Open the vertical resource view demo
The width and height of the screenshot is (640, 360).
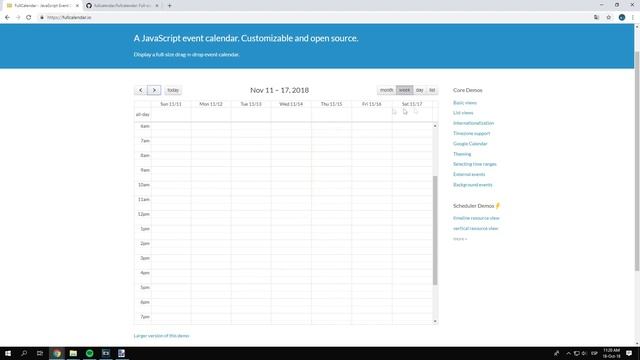pyautogui.click(x=476, y=229)
